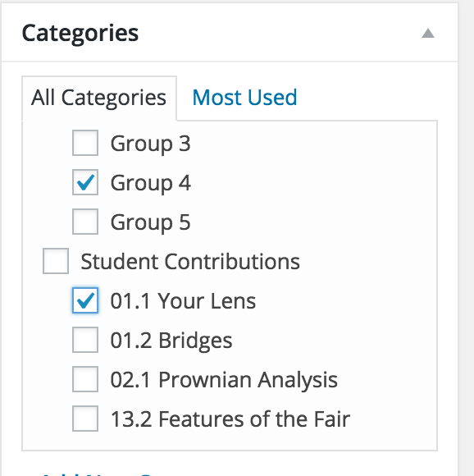474x476 pixels.
Task: Select the All Categories tab
Action: tap(99, 98)
